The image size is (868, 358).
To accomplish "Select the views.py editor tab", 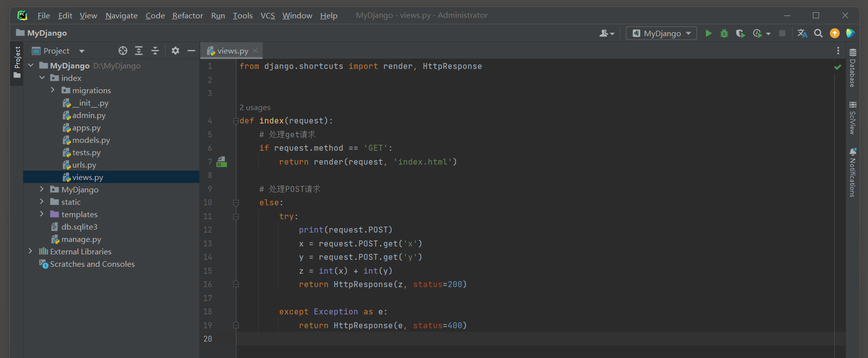I will click(232, 51).
